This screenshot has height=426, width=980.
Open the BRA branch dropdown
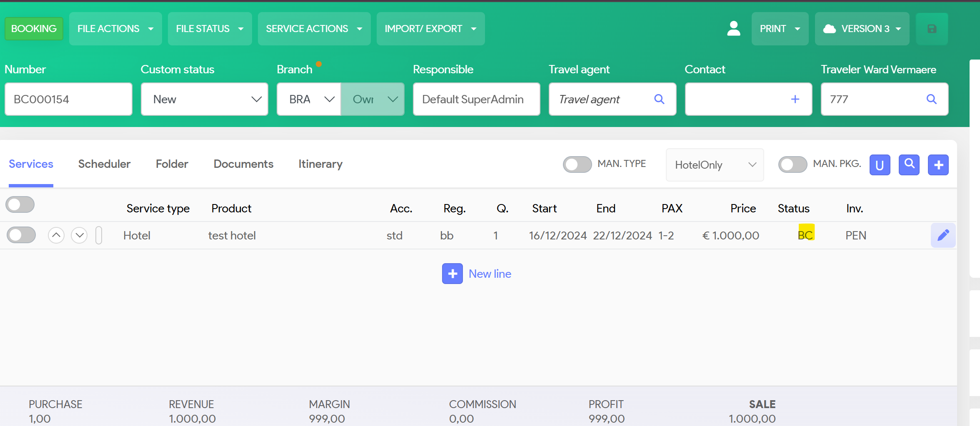[x=309, y=99]
